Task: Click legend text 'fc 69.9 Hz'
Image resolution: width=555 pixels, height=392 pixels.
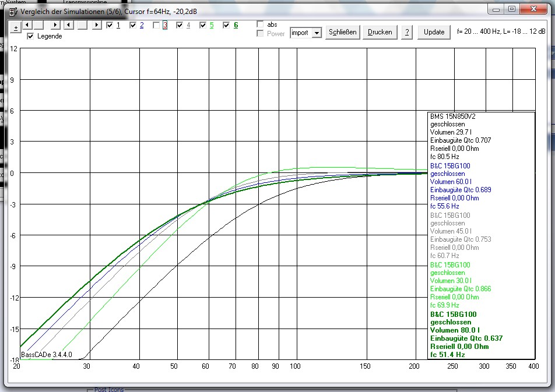Action: click(445, 305)
